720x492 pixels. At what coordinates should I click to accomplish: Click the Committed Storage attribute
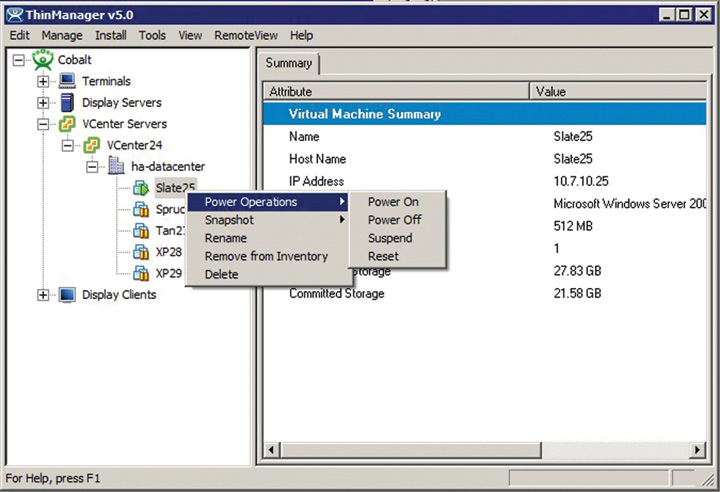pos(337,294)
